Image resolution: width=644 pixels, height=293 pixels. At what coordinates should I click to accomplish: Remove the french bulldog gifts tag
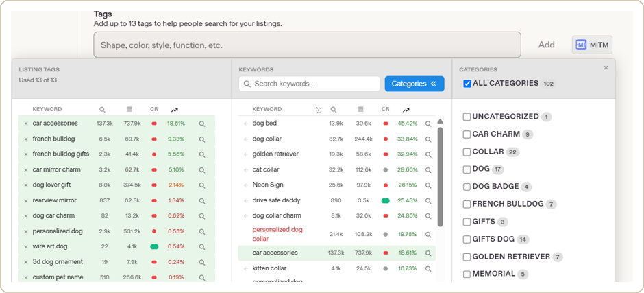pos(26,154)
